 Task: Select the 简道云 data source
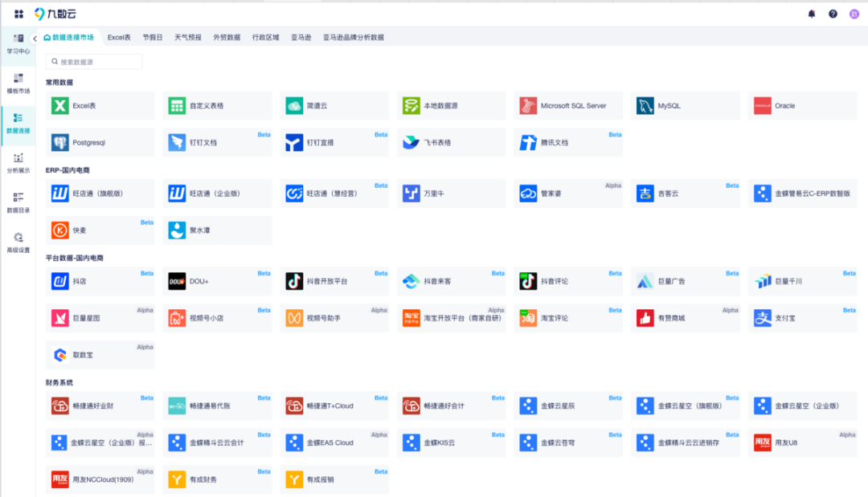(x=334, y=106)
